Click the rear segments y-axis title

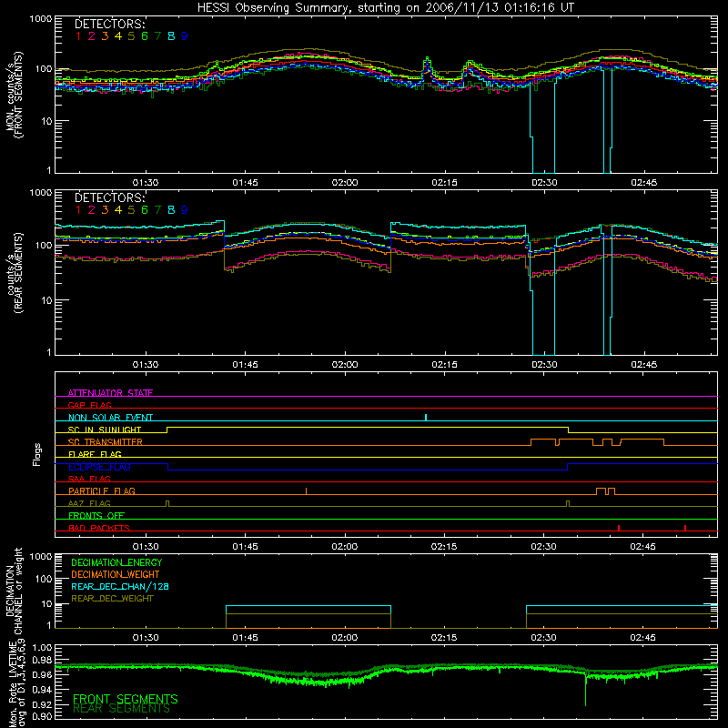click(x=15, y=273)
